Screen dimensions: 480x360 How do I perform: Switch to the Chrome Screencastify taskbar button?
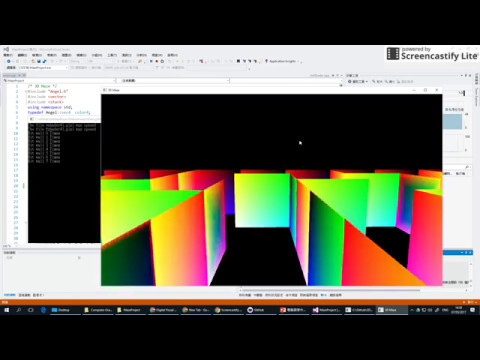pos(228,310)
